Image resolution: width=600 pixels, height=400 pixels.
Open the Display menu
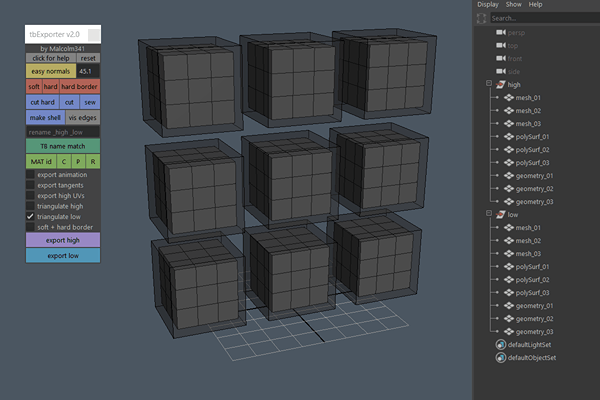[x=487, y=5]
